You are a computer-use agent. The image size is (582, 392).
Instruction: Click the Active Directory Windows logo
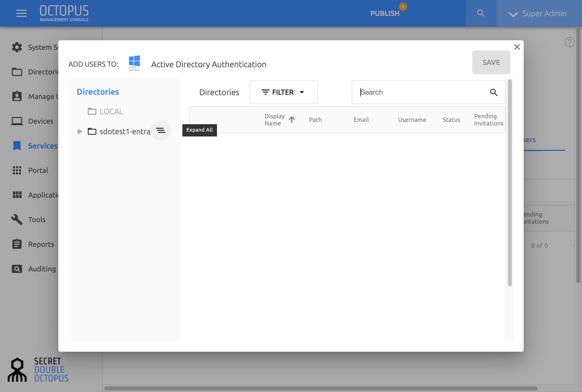[x=134, y=63]
